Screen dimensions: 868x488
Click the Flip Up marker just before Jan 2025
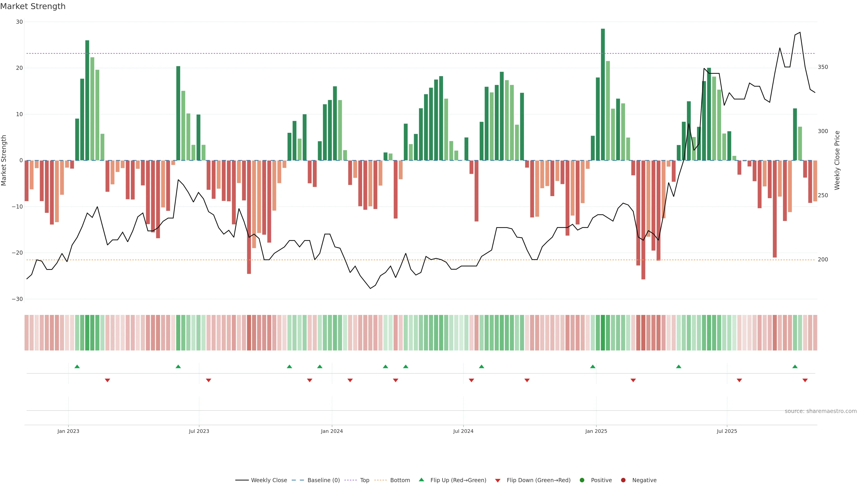[x=593, y=366]
